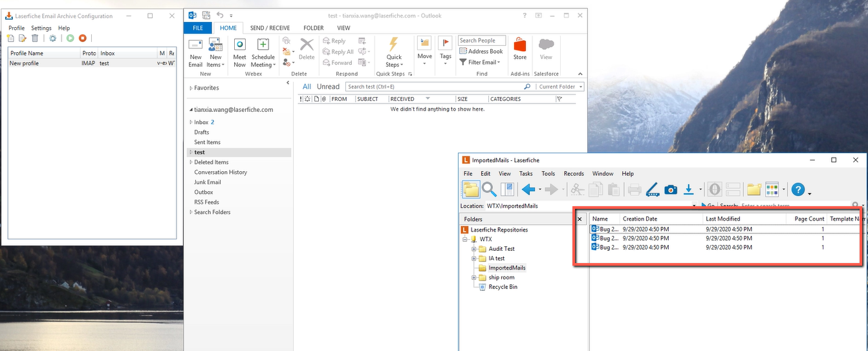Image resolution: width=868 pixels, height=351 pixels.
Task: Select New profile row in Email Archive list
Action: [x=92, y=63]
